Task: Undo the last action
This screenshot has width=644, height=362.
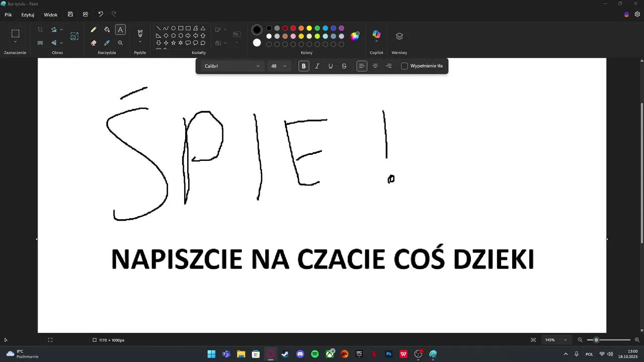Action: (x=101, y=15)
